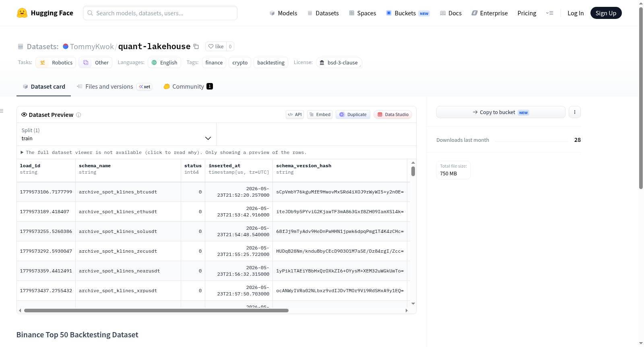Viewport: 644px width, 347px height.
Task: Select cell archive_spot_klines_solusdt
Action: coord(128,231)
